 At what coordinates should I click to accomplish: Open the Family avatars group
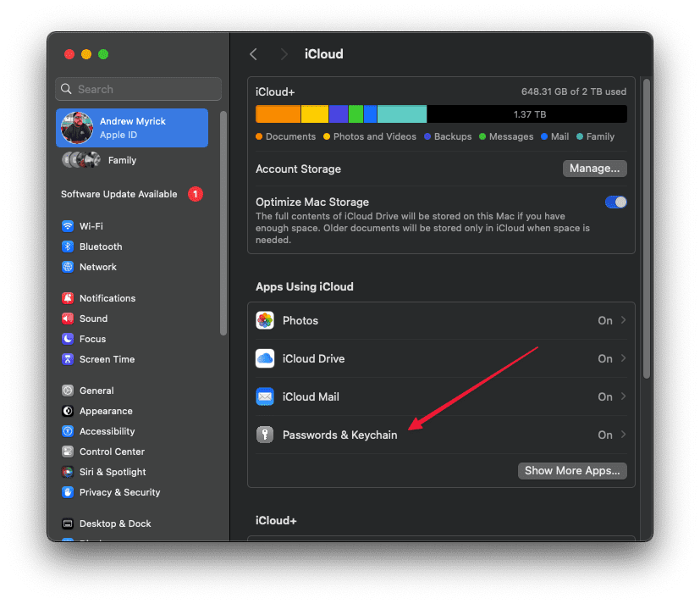tap(81, 160)
